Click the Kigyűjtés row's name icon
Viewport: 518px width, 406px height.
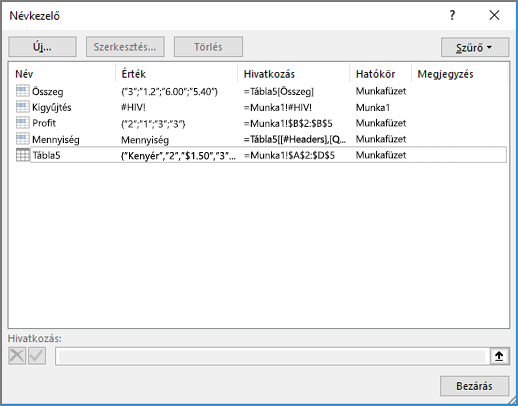click(x=23, y=107)
